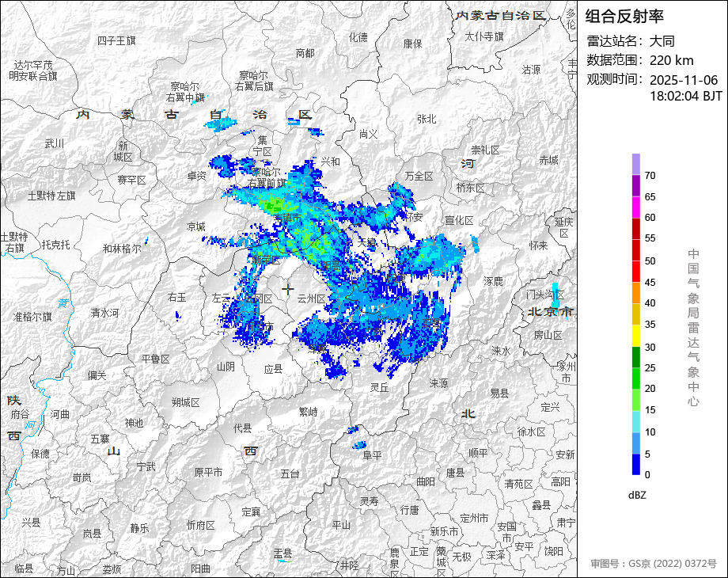
Task: Click the 和林格尔 map label
Action: [122, 249]
